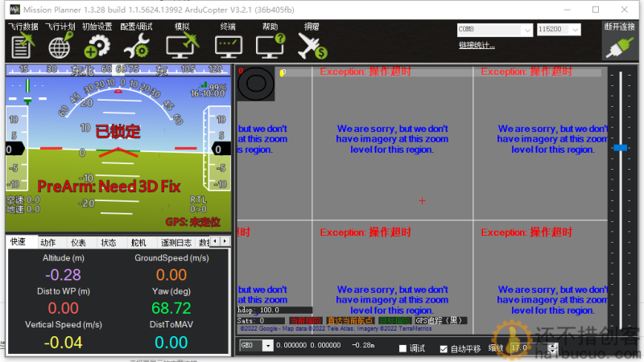Screen dimensions: 644x362
Task: Open the 配置/调试 wrench config icon
Action: [136, 46]
